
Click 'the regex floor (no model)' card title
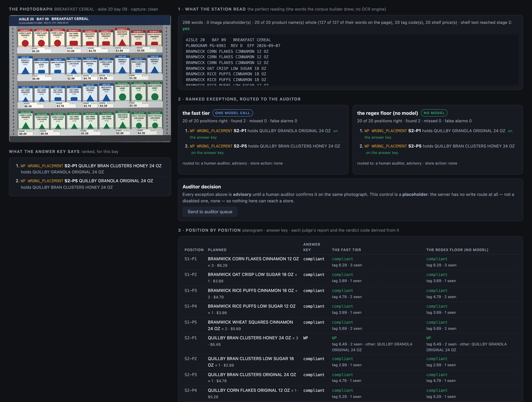coord(387,113)
